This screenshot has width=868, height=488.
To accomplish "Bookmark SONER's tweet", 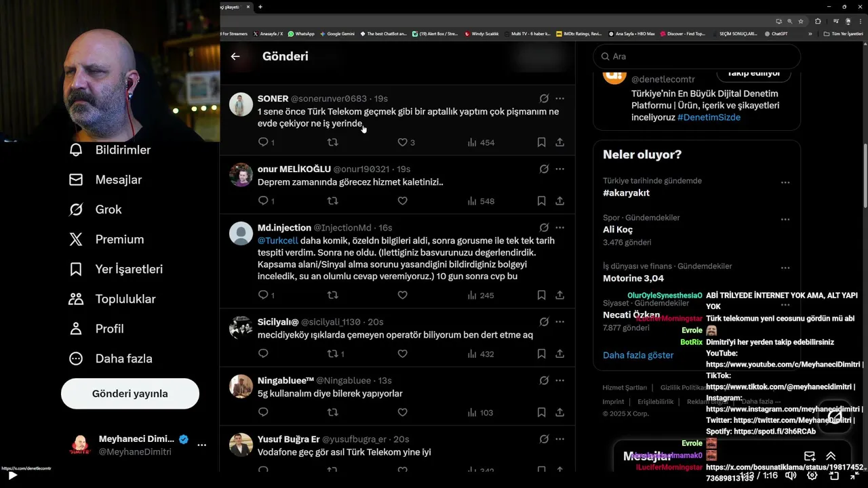I will (541, 142).
